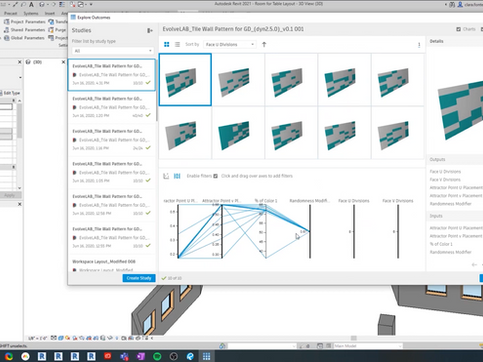
Task: Select Text tool in quick access toolbar
Action: pyautogui.click(x=31, y=4)
